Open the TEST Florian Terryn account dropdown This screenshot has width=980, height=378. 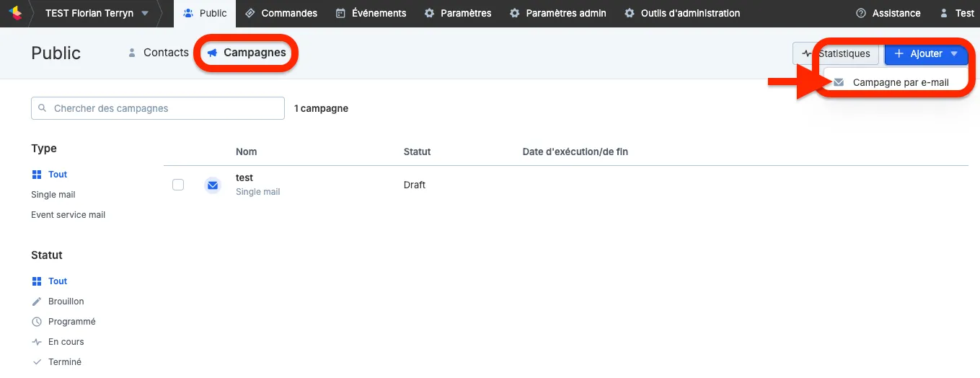[x=97, y=13]
